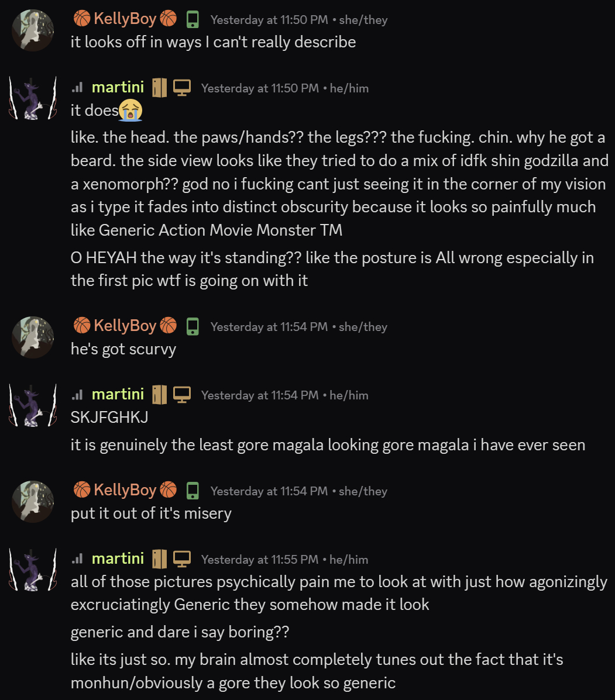Click the desktop monitor icon on martini's 11:55 PM message
This screenshot has height=700, width=615.
(x=182, y=559)
